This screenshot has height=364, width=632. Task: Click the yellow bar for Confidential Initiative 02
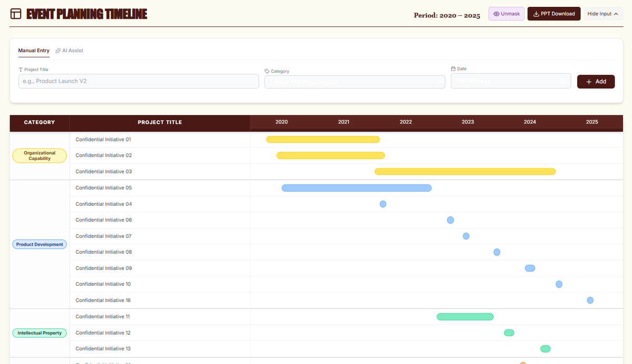[331, 155]
